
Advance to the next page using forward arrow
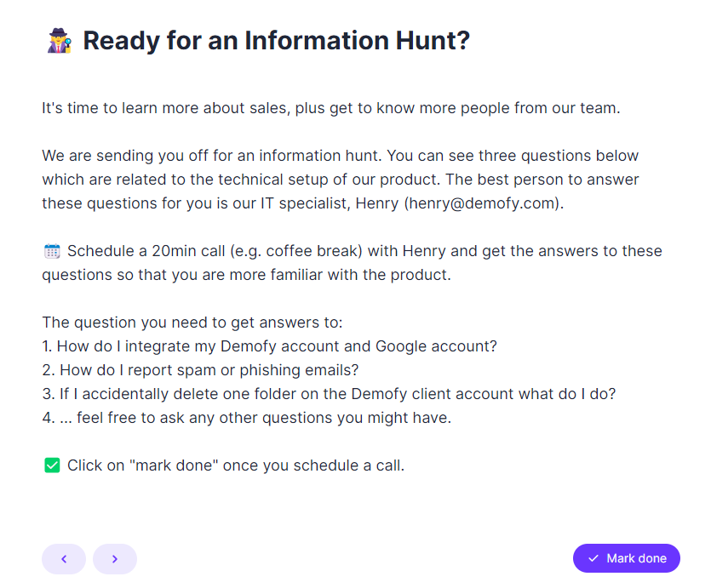[115, 559]
